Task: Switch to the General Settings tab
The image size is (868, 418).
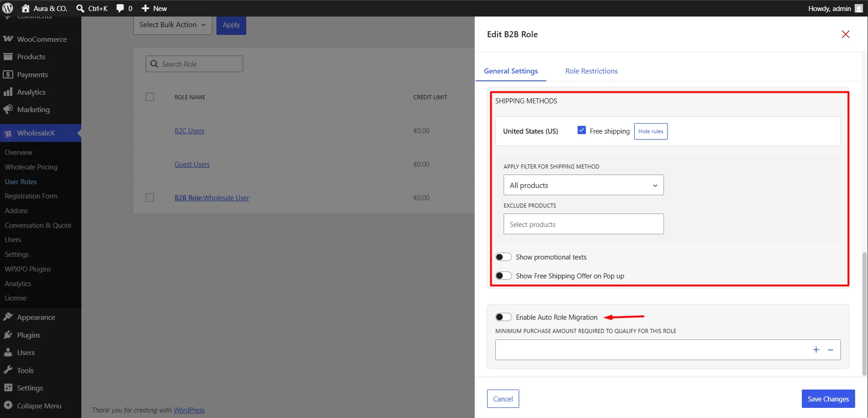Action: click(511, 71)
